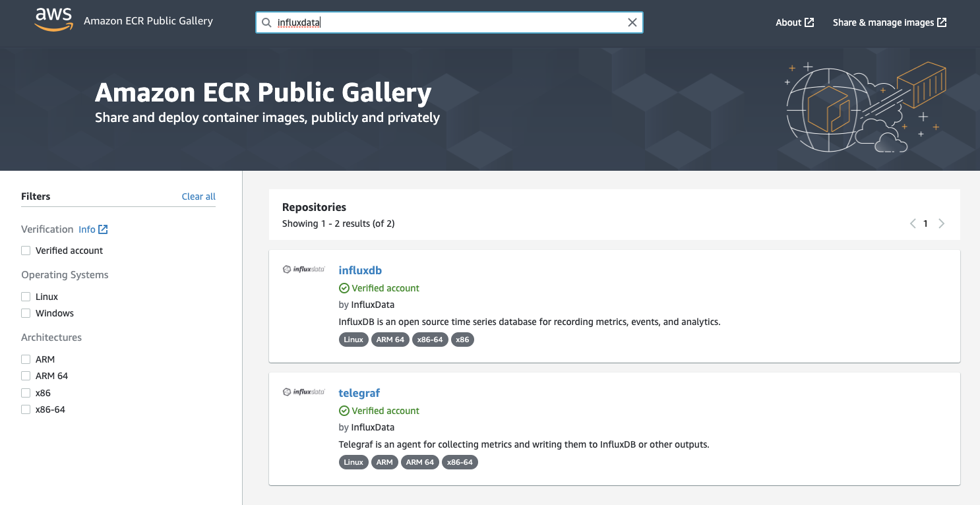Click the Architectures filter heading
The width and height of the screenshot is (980, 505).
(x=51, y=338)
